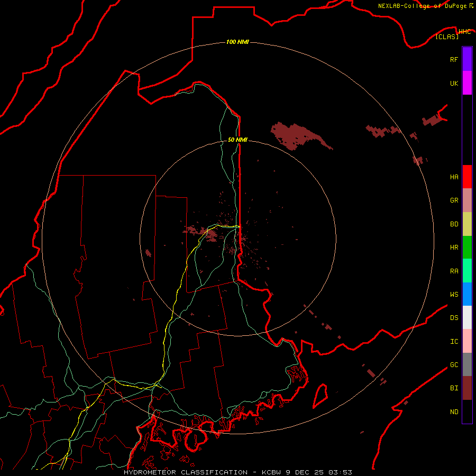This screenshot has height=476, width=476.
Task: Click the GC legend label
Action: tap(454, 365)
